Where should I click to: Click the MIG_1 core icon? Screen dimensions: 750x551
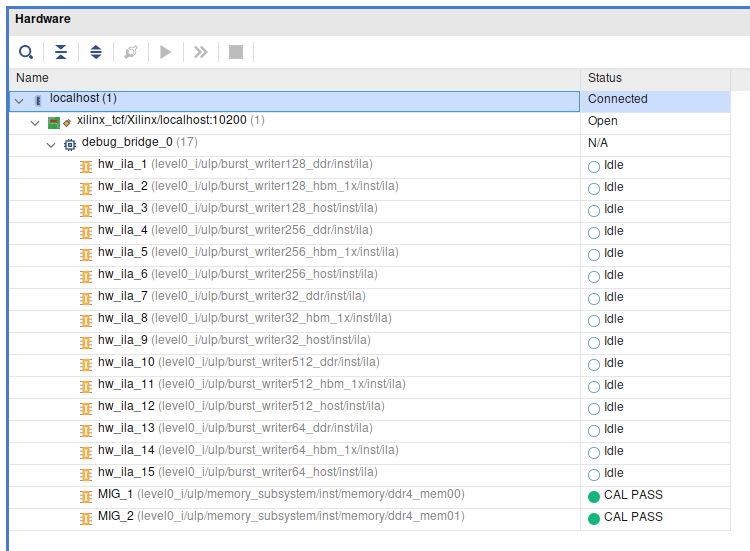(x=86, y=497)
